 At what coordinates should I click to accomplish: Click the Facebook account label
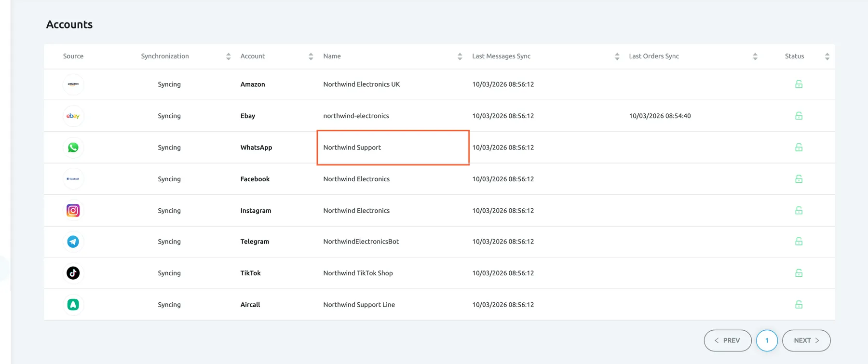[255, 179]
